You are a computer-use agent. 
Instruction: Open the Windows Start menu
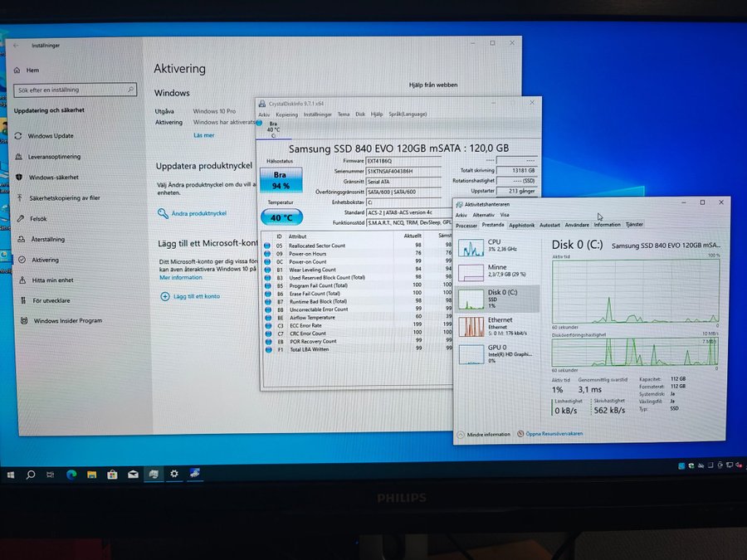(x=11, y=475)
